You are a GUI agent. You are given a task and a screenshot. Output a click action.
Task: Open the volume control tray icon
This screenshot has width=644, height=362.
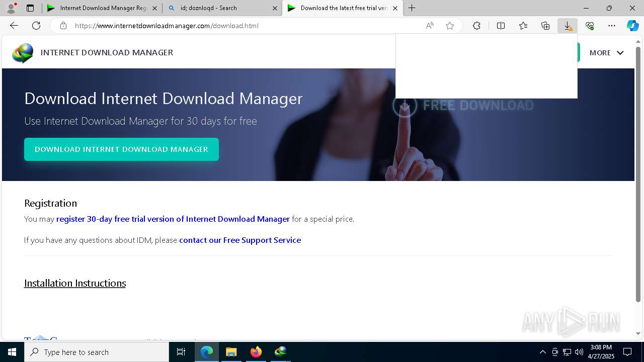click(579, 352)
